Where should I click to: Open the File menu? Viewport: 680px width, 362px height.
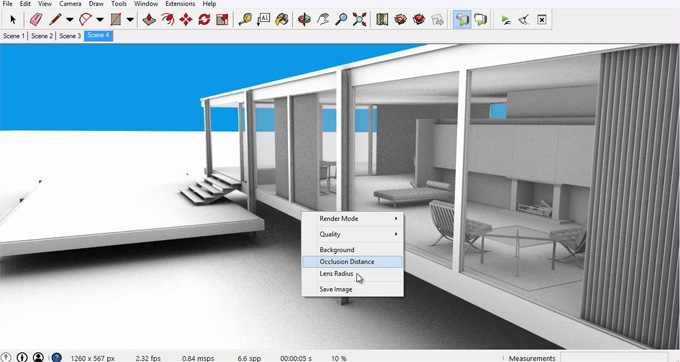tap(7, 3)
